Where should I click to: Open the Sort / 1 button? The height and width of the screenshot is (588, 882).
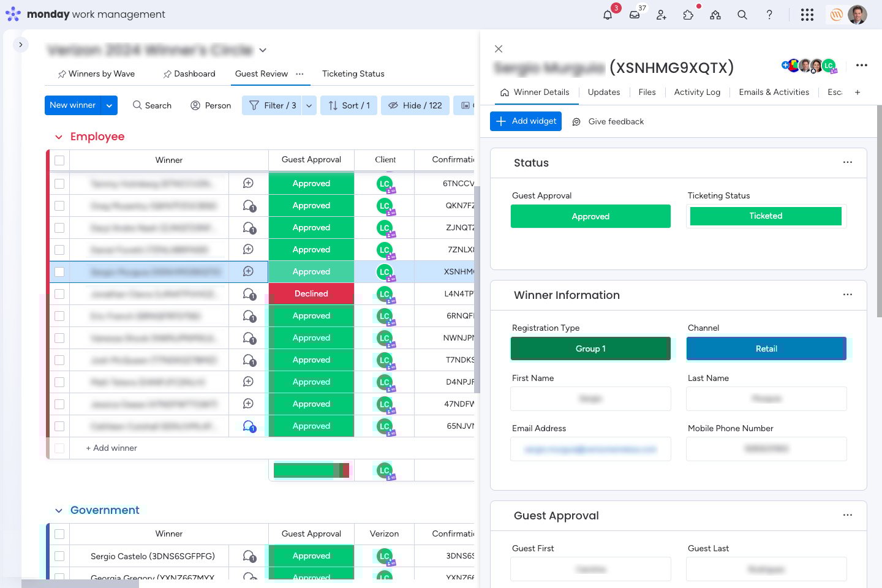click(x=349, y=105)
